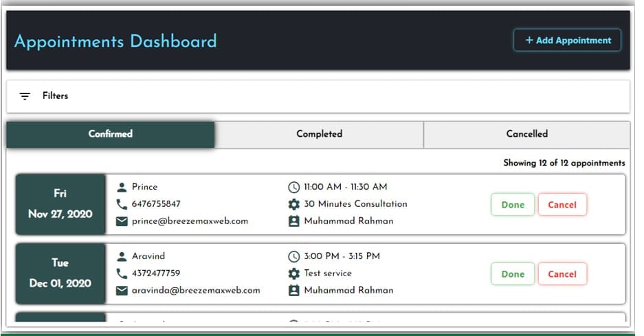Click the envelope icon beside prince@breezemaxweb.com
This screenshot has height=336, width=644.
point(122,221)
